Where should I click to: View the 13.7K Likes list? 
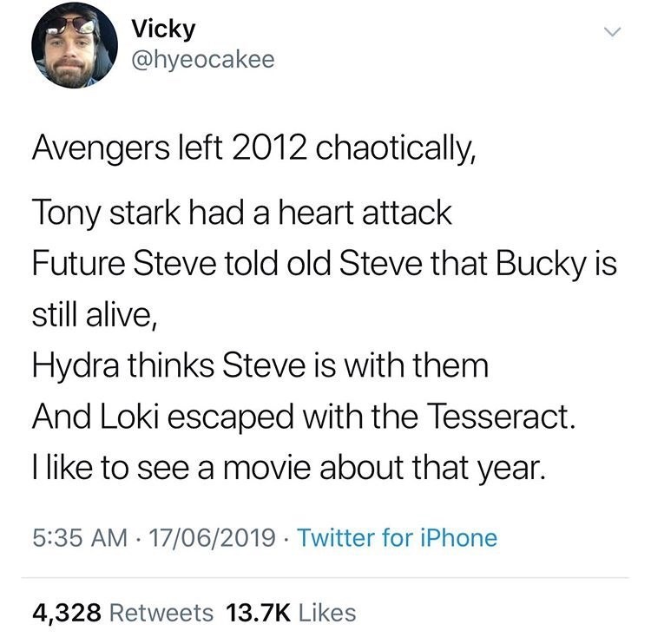click(x=290, y=612)
